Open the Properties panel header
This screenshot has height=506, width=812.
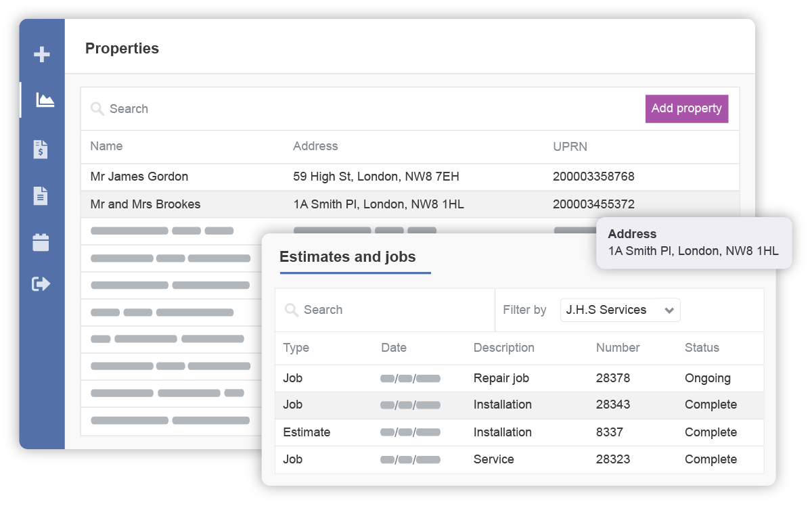pyautogui.click(x=122, y=48)
